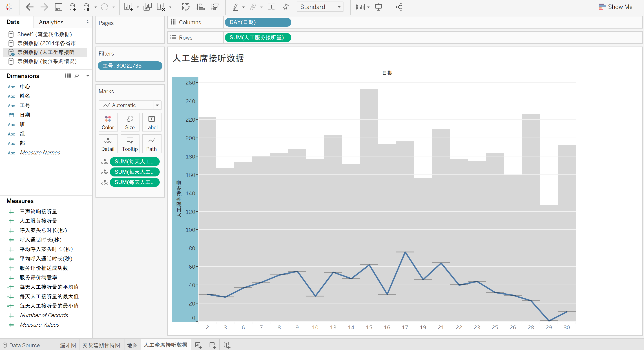Viewport: 644px width, 350px height.
Task: Click the add new data source icon
Action: (73, 7)
